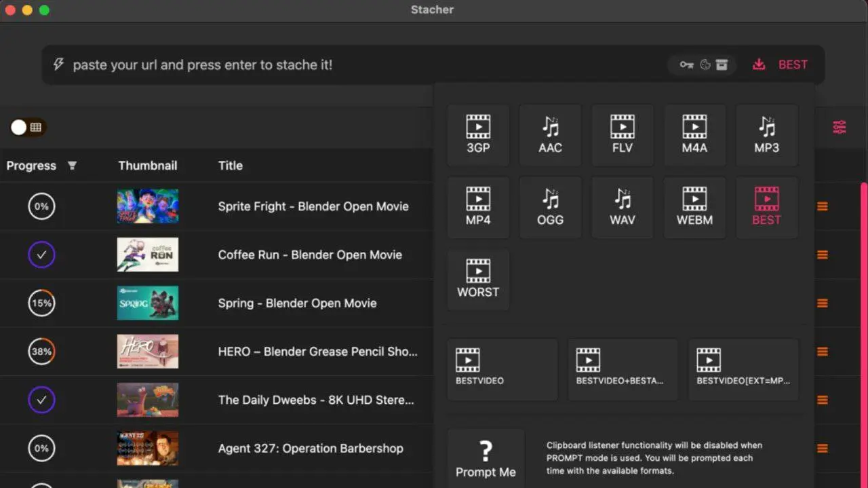Select the OGG audio format tile

pyautogui.click(x=550, y=208)
